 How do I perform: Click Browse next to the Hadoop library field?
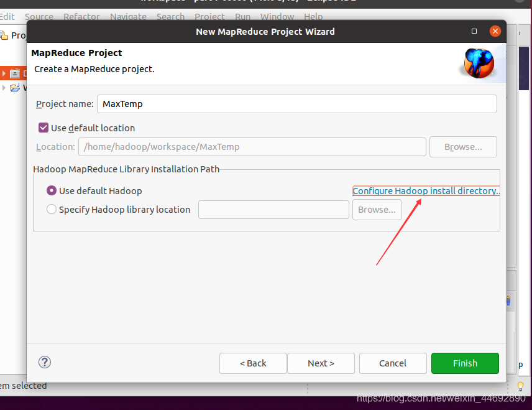click(377, 210)
